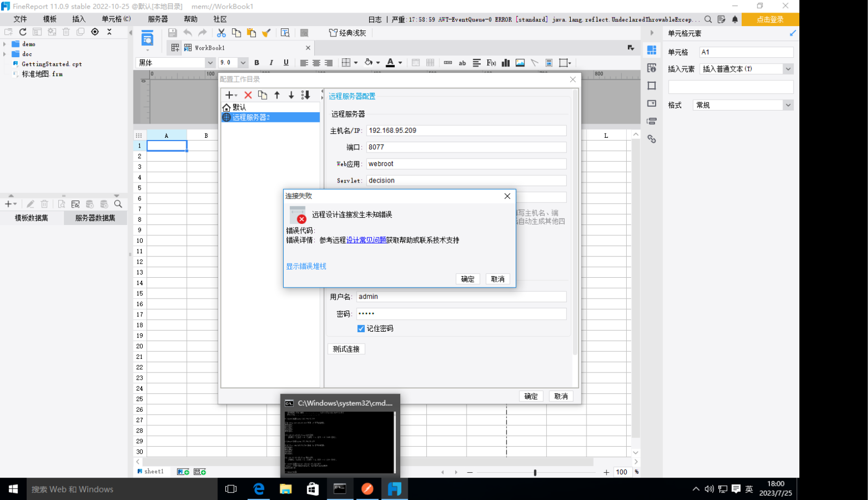868x500 pixels.
Task: Open the 服务器 menu
Action: coord(158,19)
